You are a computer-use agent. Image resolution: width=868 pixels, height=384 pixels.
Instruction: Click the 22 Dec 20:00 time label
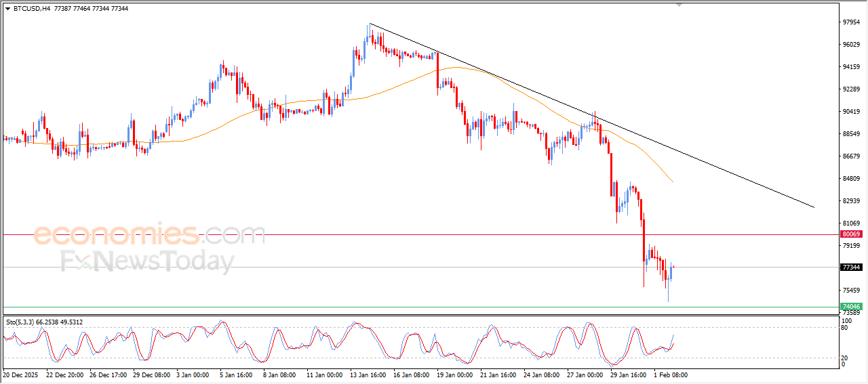pos(64,375)
